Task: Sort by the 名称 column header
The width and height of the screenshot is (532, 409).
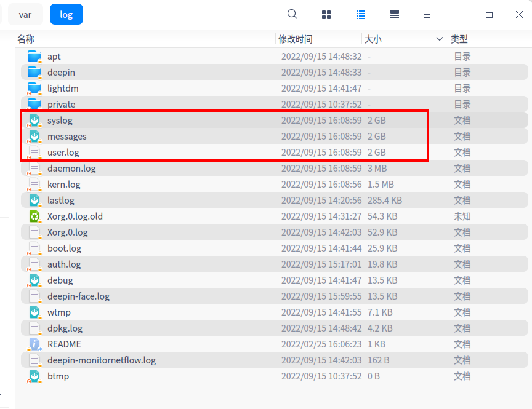Action: (26, 39)
